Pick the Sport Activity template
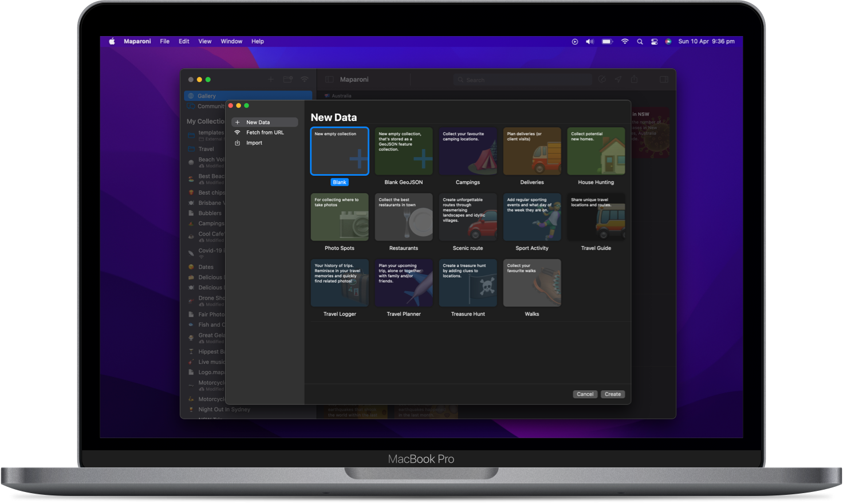843x504 pixels. click(x=532, y=217)
